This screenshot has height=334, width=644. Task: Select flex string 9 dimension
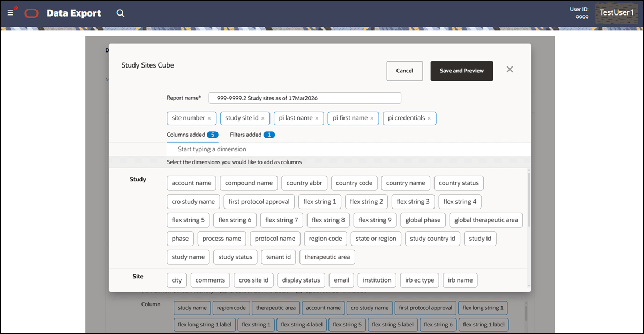tap(375, 220)
